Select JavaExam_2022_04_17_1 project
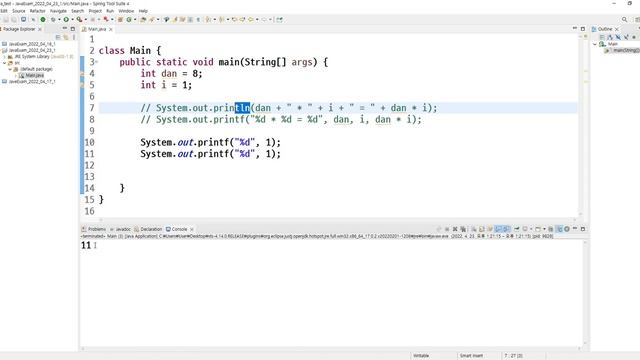Image resolution: width=640 pixels, height=360 pixels. (x=29, y=81)
